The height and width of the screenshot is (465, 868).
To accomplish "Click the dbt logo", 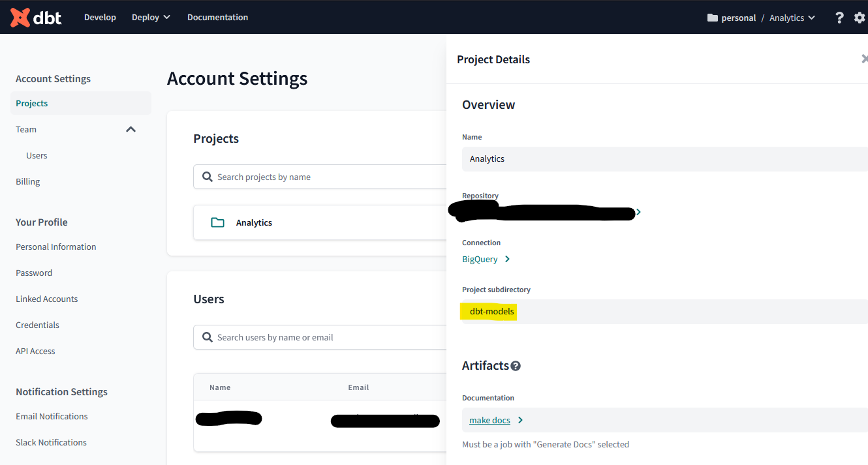I will tap(36, 17).
